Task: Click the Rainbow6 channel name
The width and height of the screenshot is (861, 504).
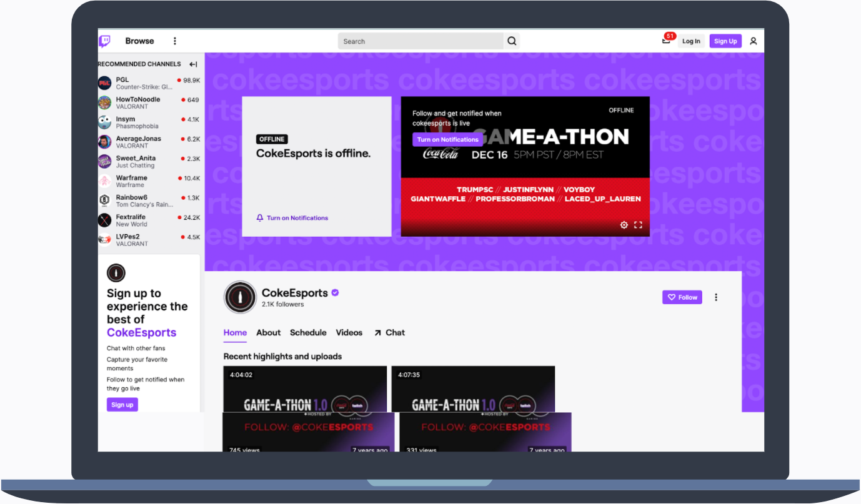Action: [x=132, y=197]
